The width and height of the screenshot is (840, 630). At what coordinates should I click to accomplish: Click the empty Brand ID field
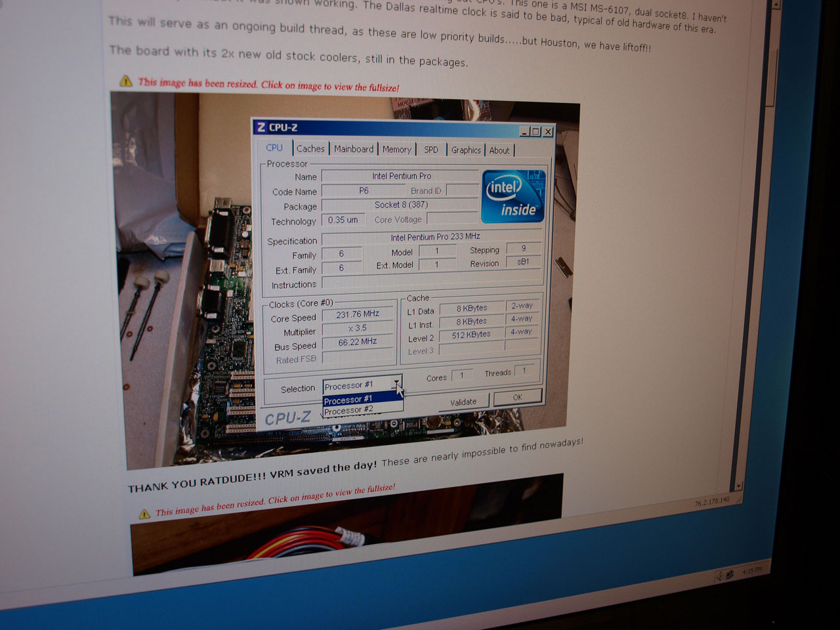click(462, 190)
